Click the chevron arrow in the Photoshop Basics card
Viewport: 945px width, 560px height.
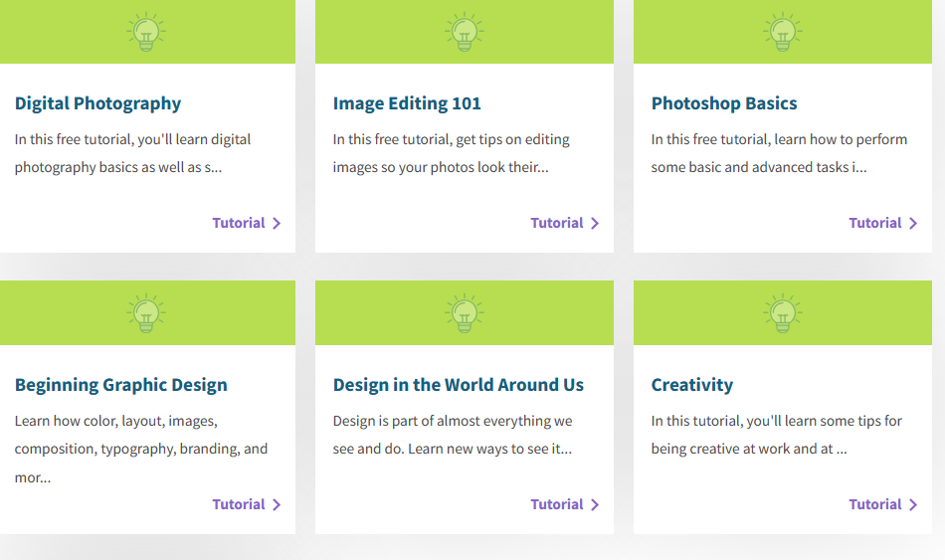pos(913,224)
